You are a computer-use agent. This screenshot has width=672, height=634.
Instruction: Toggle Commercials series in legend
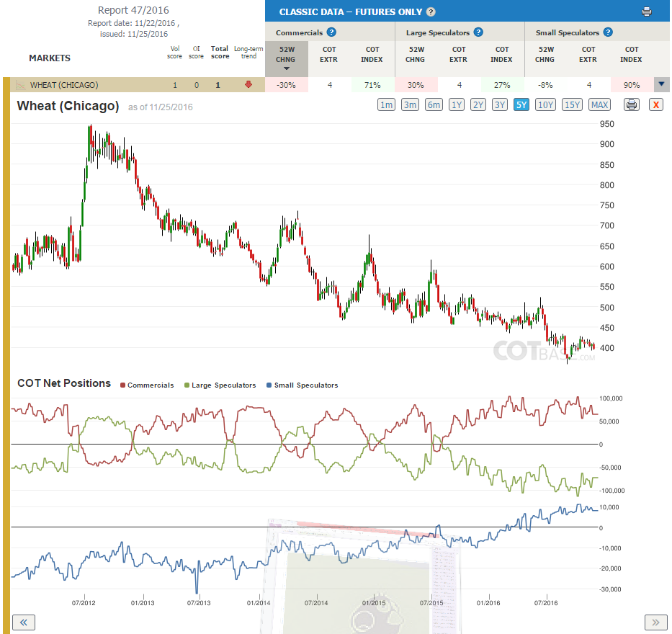(147, 385)
